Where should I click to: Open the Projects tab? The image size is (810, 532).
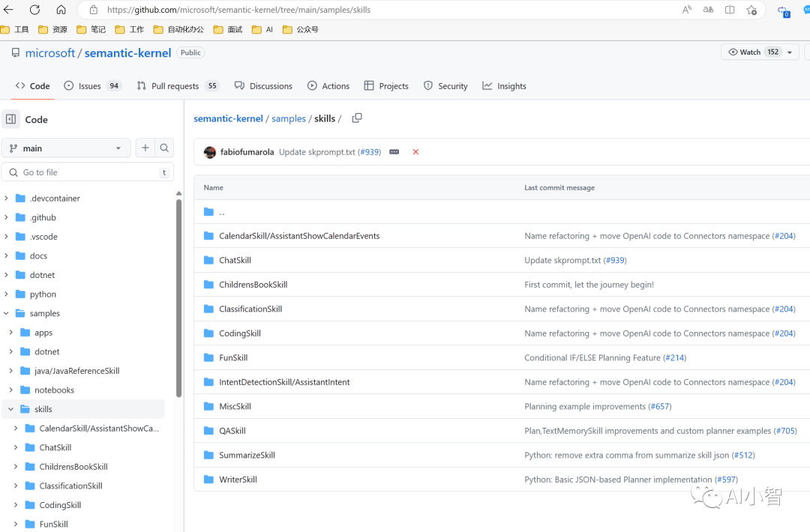pos(386,86)
